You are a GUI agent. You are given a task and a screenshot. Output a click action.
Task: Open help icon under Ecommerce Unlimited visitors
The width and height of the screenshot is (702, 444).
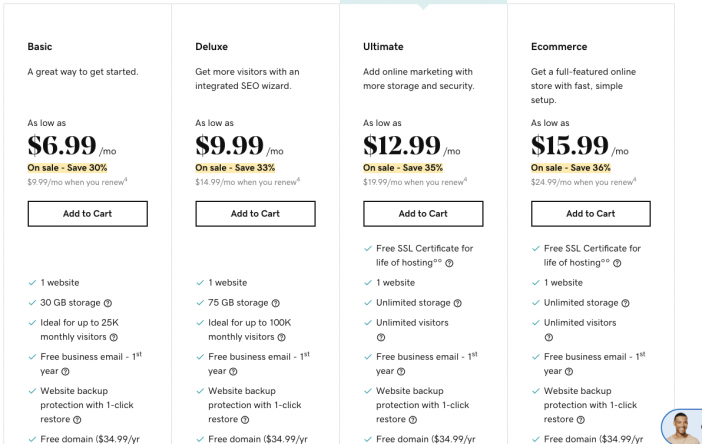coord(549,337)
